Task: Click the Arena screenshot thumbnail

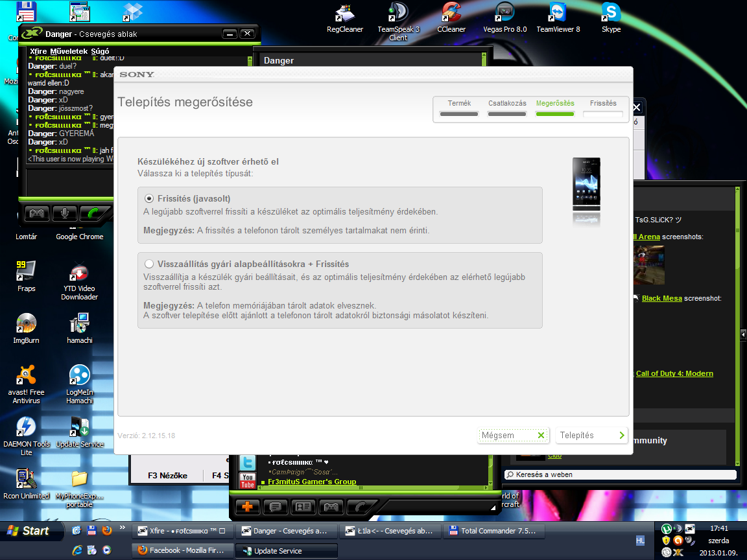Action: coord(649,264)
